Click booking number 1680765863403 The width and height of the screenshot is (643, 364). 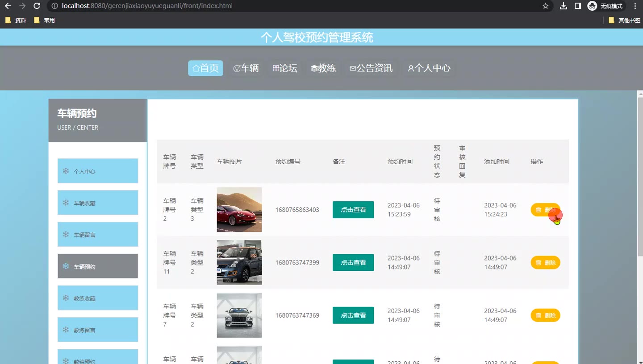pyautogui.click(x=297, y=210)
